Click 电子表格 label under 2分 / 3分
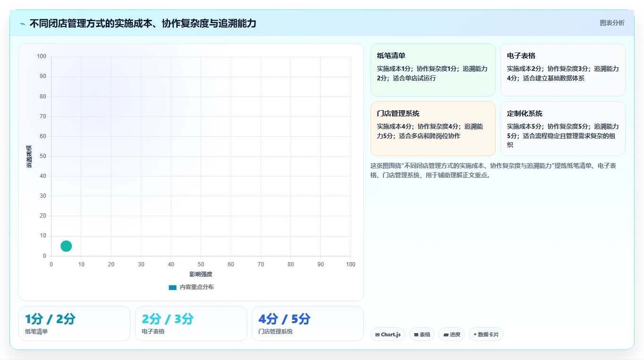 point(153,332)
